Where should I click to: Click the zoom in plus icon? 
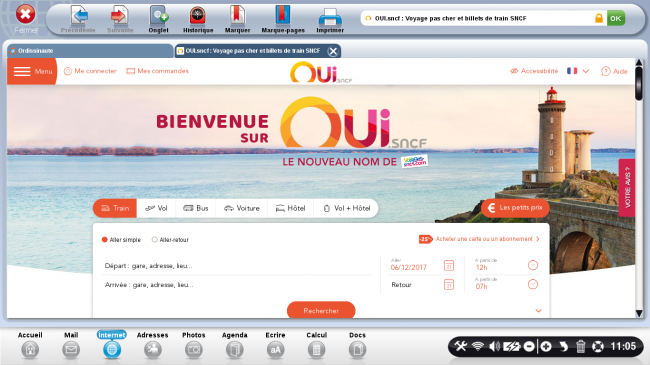coord(546,346)
